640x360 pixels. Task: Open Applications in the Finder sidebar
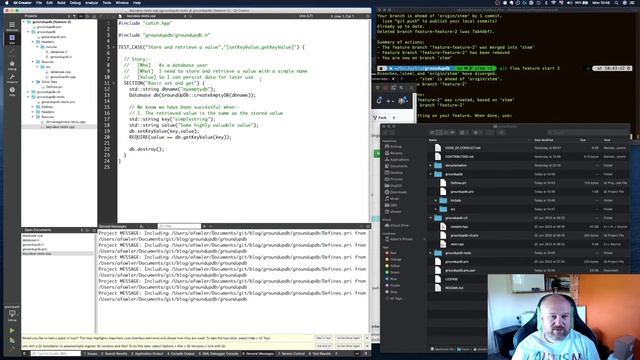(x=399, y=160)
